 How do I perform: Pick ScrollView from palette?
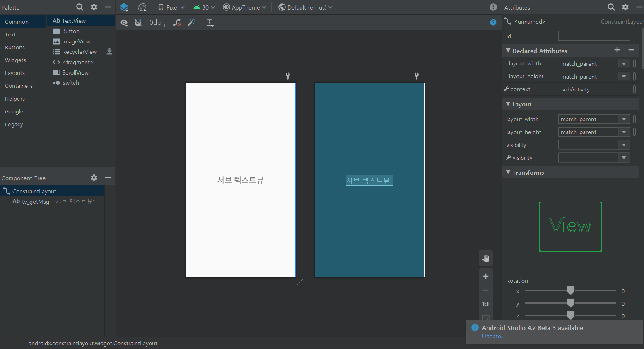click(81, 72)
